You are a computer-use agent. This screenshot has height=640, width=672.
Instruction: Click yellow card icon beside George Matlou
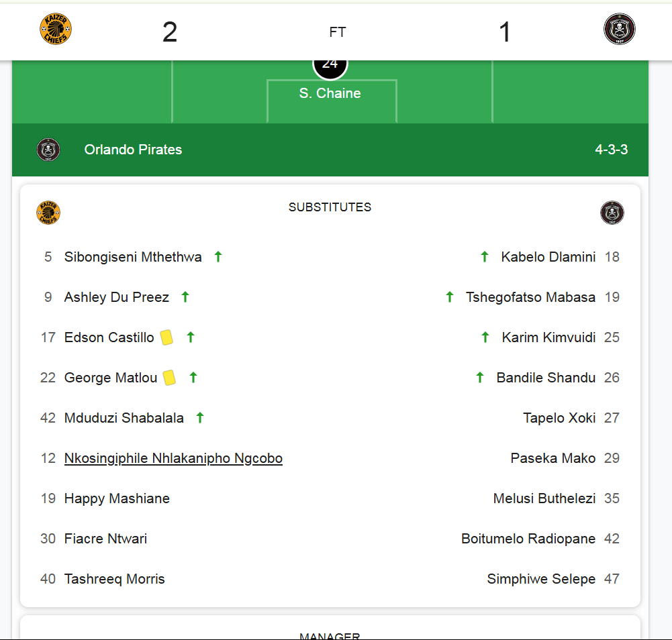click(x=169, y=378)
